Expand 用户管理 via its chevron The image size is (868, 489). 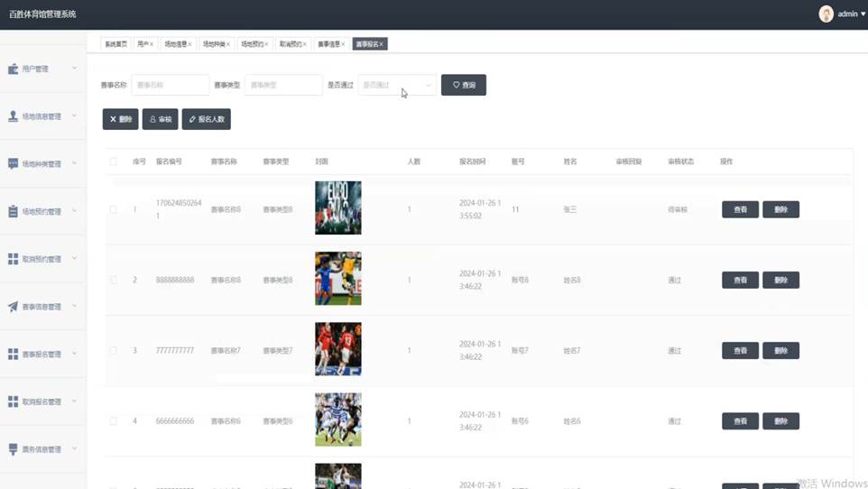tap(74, 68)
